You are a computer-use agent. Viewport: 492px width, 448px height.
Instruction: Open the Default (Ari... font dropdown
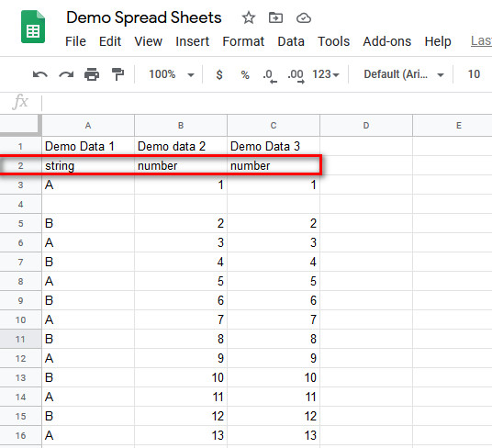(x=404, y=74)
